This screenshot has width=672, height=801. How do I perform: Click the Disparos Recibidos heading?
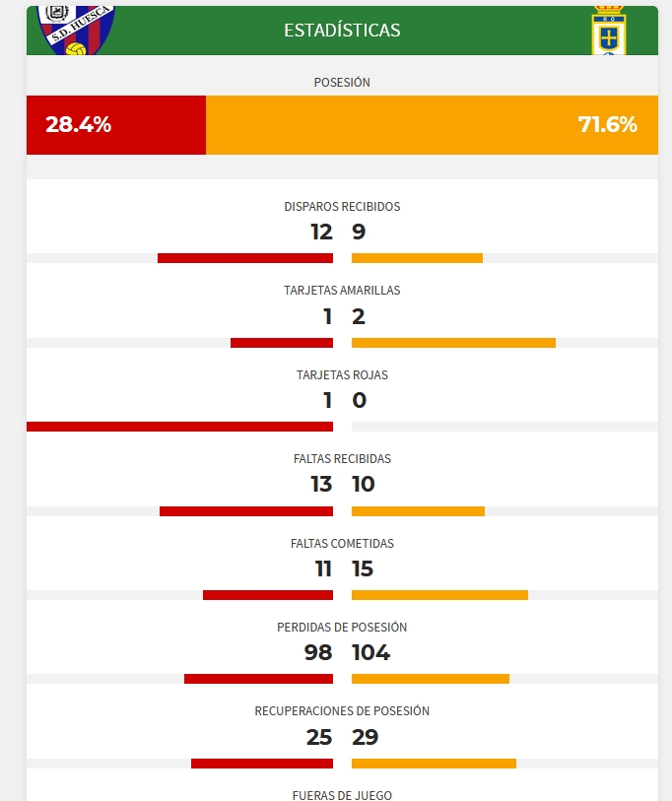[x=342, y=206]
